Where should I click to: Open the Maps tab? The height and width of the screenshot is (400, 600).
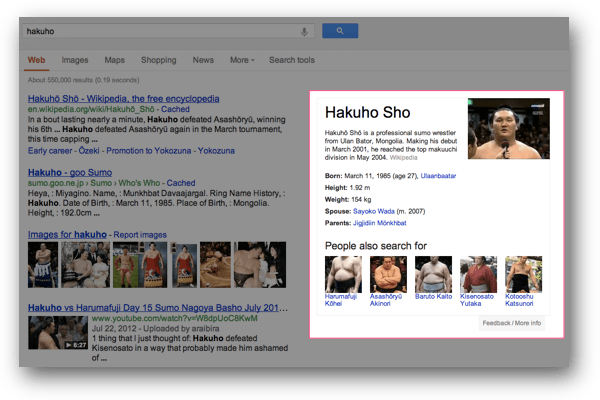(114, 60)
